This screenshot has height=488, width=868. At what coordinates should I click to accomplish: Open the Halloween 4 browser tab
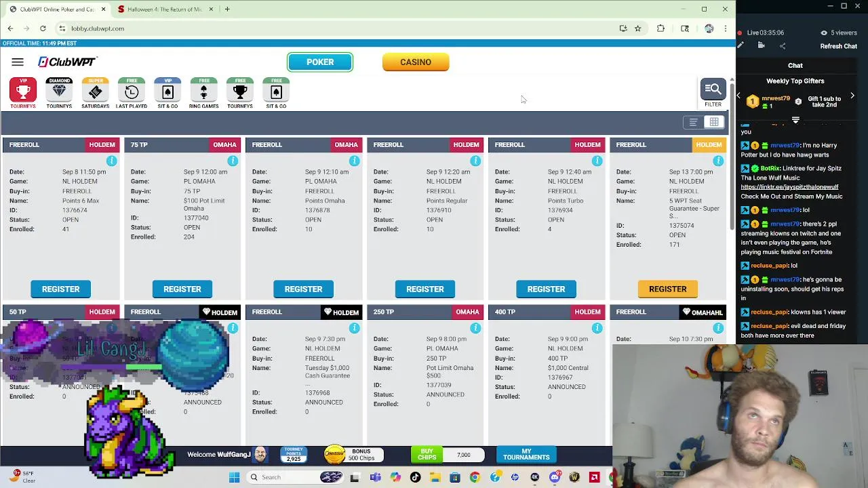[165, 9]
